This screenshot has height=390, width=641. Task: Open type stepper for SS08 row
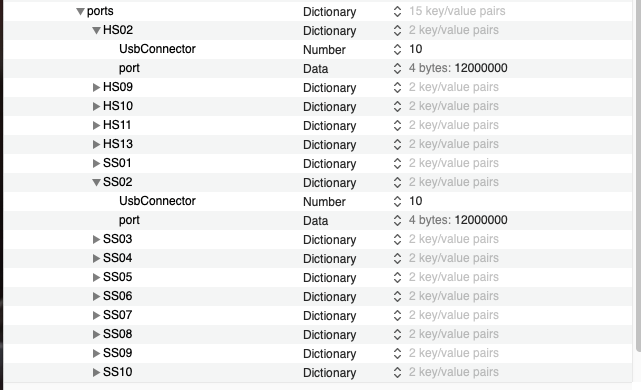pyautogui.click(x=397, y=334)
